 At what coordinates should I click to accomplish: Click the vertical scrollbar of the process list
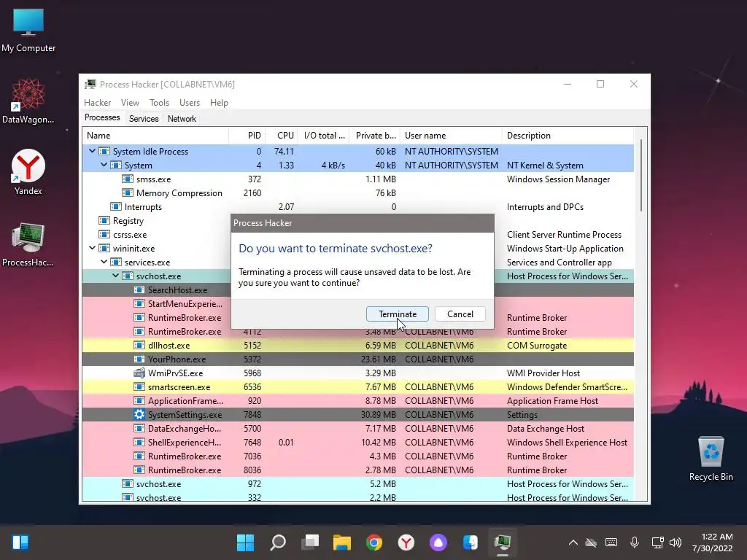click(641, 175)
